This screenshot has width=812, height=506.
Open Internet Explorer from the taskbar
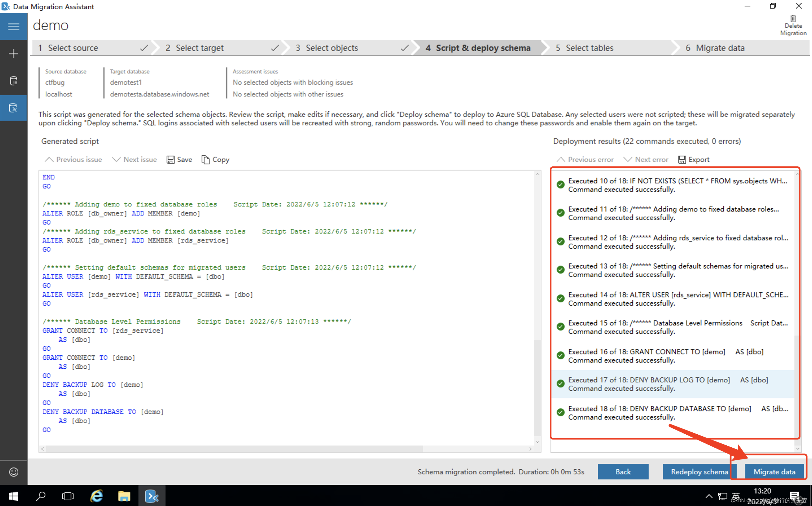click(x=97, y=496)
